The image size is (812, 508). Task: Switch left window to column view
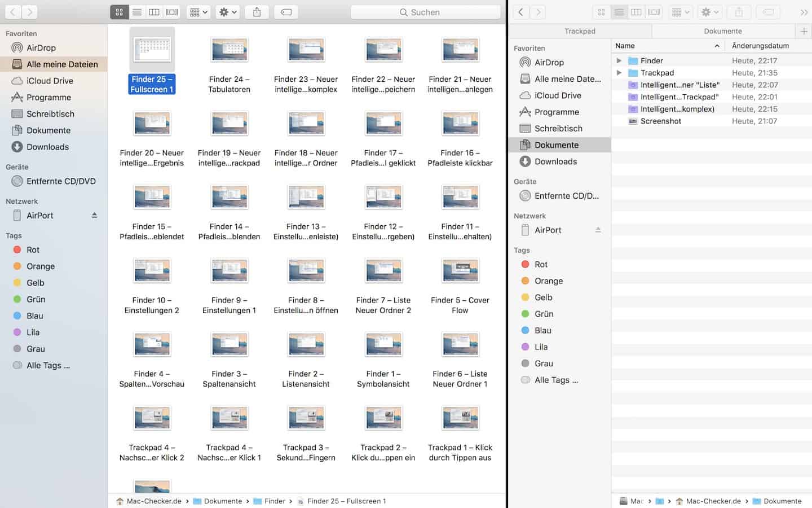(154, 12)
